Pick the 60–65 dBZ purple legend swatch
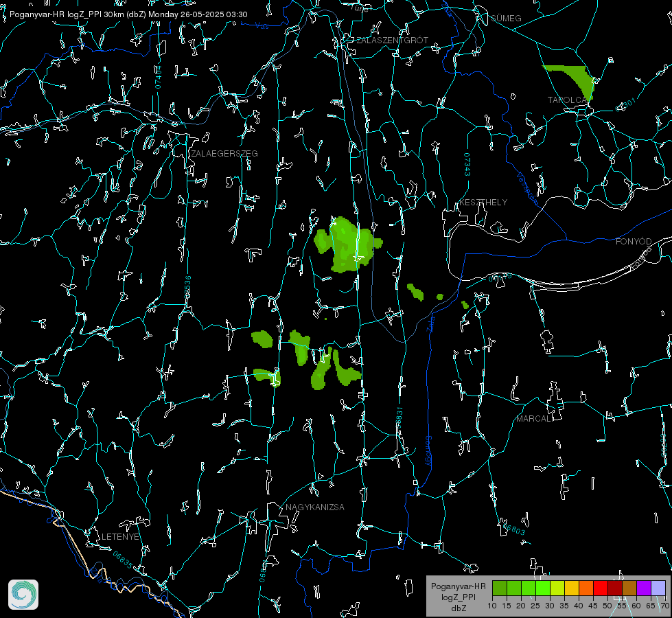Image resolution: width=672 pixels, height=618 pixels. pyautogui.click(x=644, y=588)
